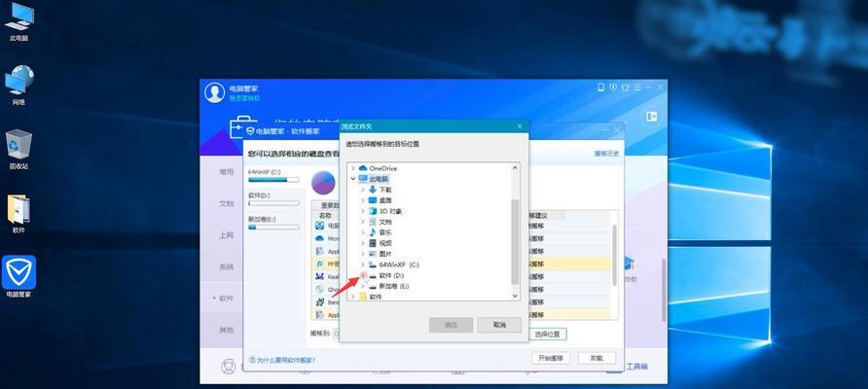This screenshot has height=389, width=868.
Task: Click the shield icon in 电脑管家 title bar
Action: tap(613, 88)
